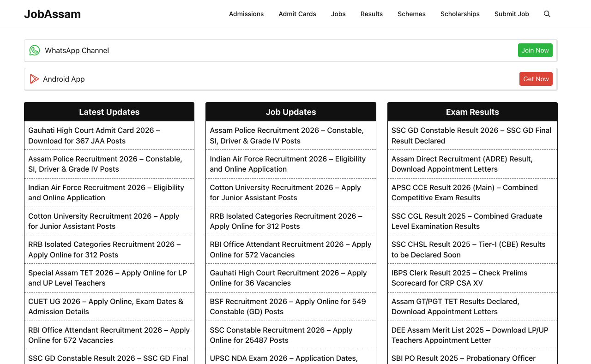View SSC GD Constable Result 2026 link
591x364 pixels.
471,135
